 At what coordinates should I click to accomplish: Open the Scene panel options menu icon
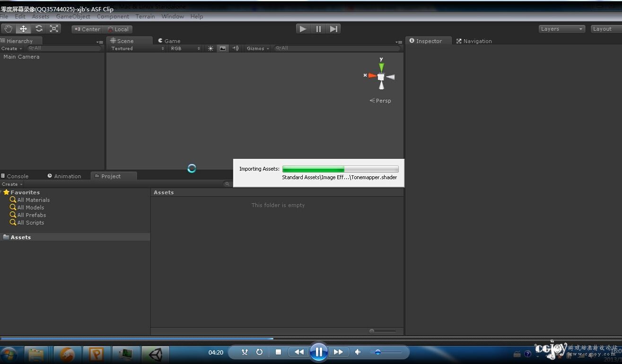click(x=399, y=42)
